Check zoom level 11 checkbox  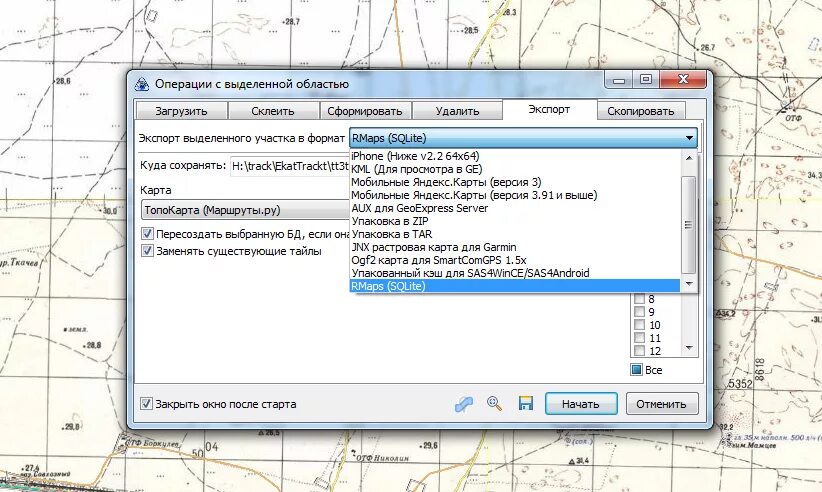click(639, 338)
